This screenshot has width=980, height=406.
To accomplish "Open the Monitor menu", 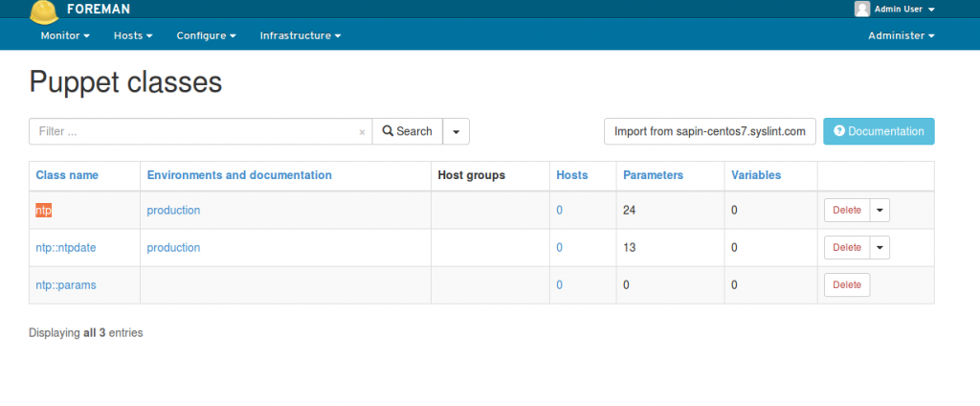I will 65,35.
